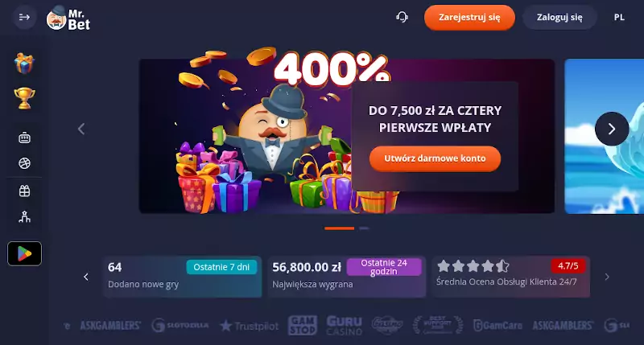Select the slot machine casino icon

(x=24, y=138)
